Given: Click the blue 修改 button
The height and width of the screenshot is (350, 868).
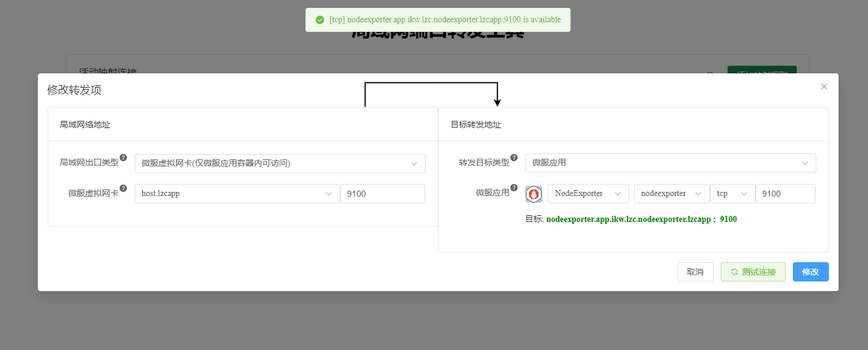Looking at the screenshot, I should [811, 272].
